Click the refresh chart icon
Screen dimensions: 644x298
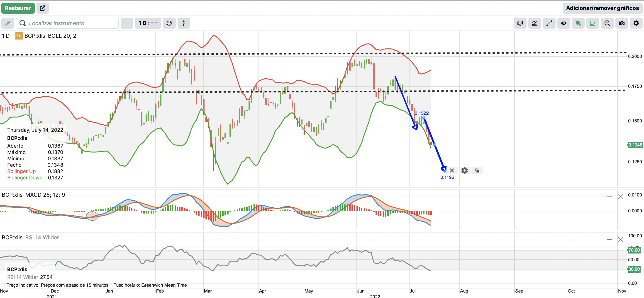169,23
